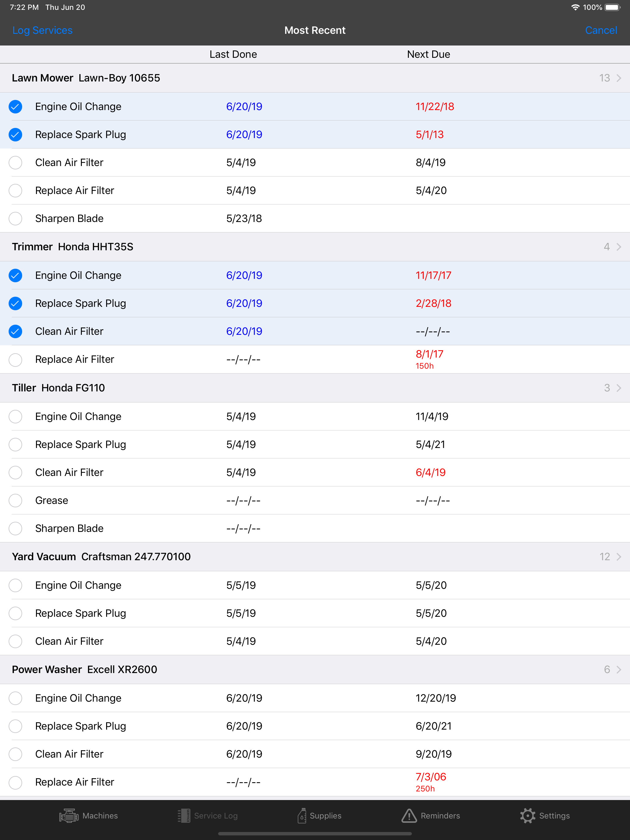Open the Service Log notebook icon
The height and width of the screenshot is (840, 630).
(x=184, y=815)
